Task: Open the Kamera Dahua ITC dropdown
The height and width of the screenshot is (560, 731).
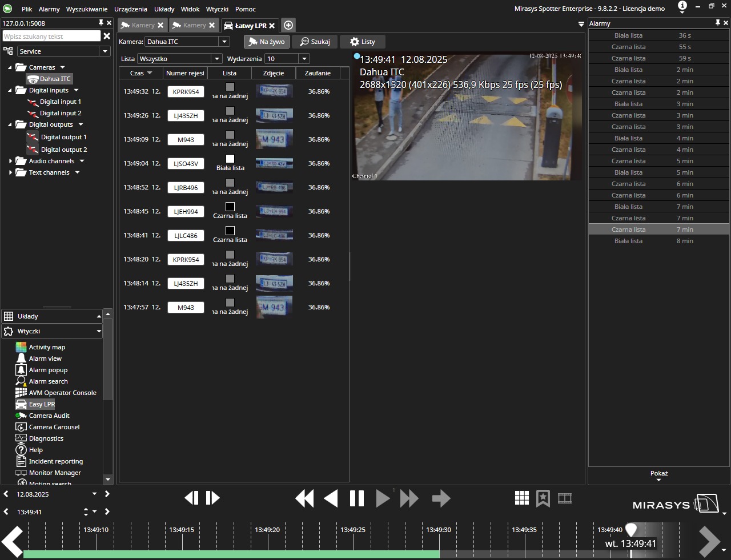Action: [x=224, y=42]
